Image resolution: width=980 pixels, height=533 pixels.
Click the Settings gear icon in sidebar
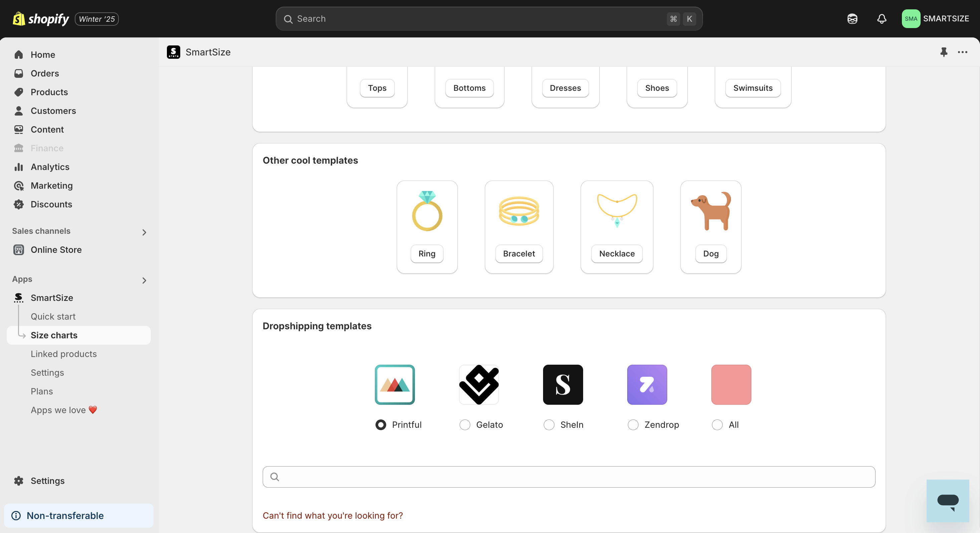[19, 481]
